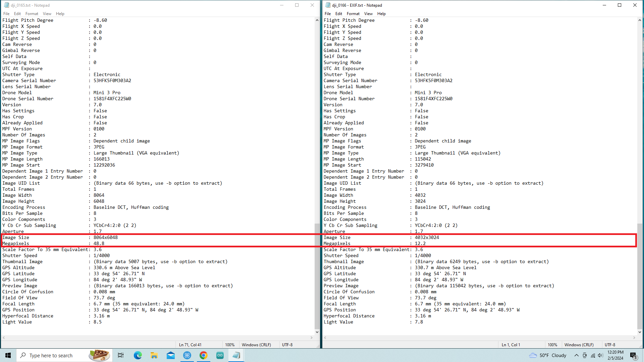Open Help menu in right Notepad window
Screen dimensions: 644x362
point(381,14)
